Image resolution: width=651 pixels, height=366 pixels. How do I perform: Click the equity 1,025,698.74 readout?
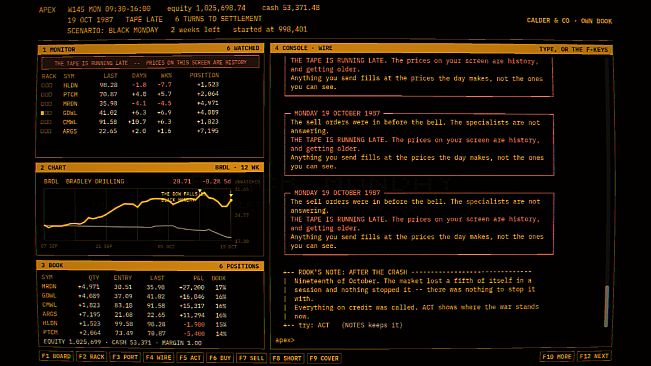tap(206, 8)
